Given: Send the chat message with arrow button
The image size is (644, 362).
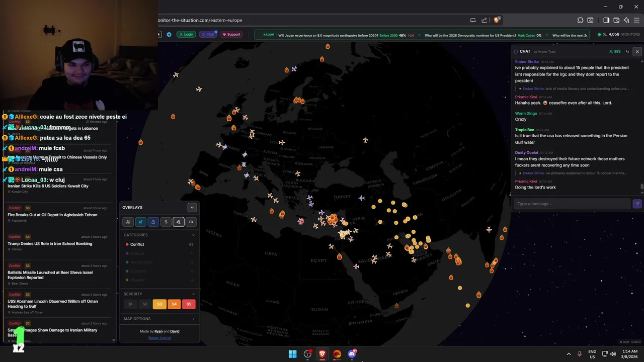Looking at the screenshot, I should [637, 204].
